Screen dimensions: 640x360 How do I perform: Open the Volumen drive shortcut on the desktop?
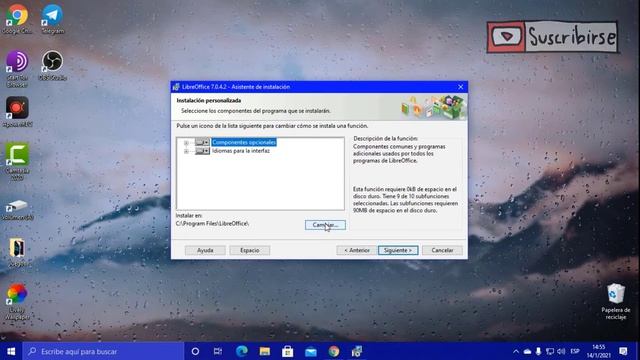(x=17, y=210)
